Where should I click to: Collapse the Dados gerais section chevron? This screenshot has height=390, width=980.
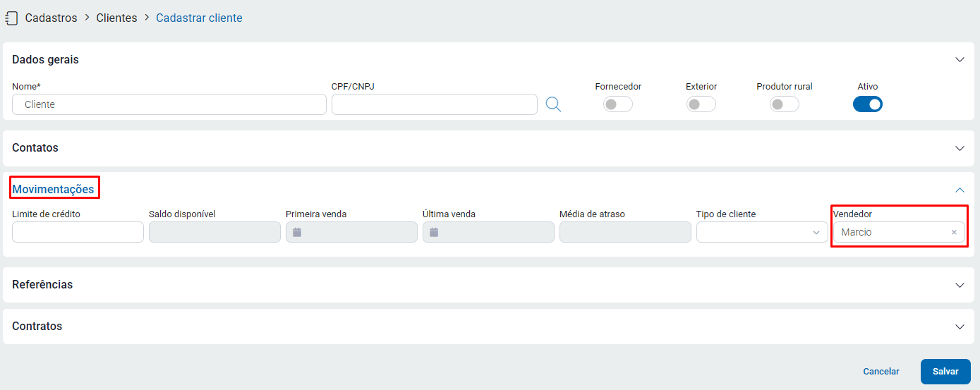click(960, 60)
